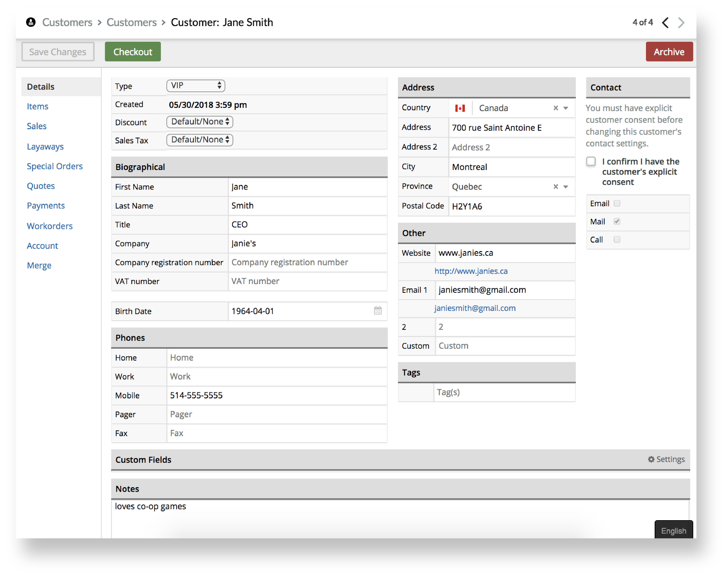Click the Company field containing Janie's
Image resolution: width=728 pixels, height=578 pixels.
[x=307, y=244]
